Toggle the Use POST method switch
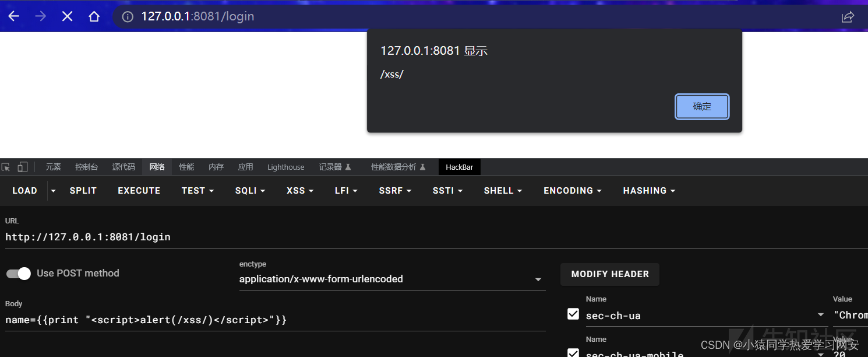 [x=18, y=273]
